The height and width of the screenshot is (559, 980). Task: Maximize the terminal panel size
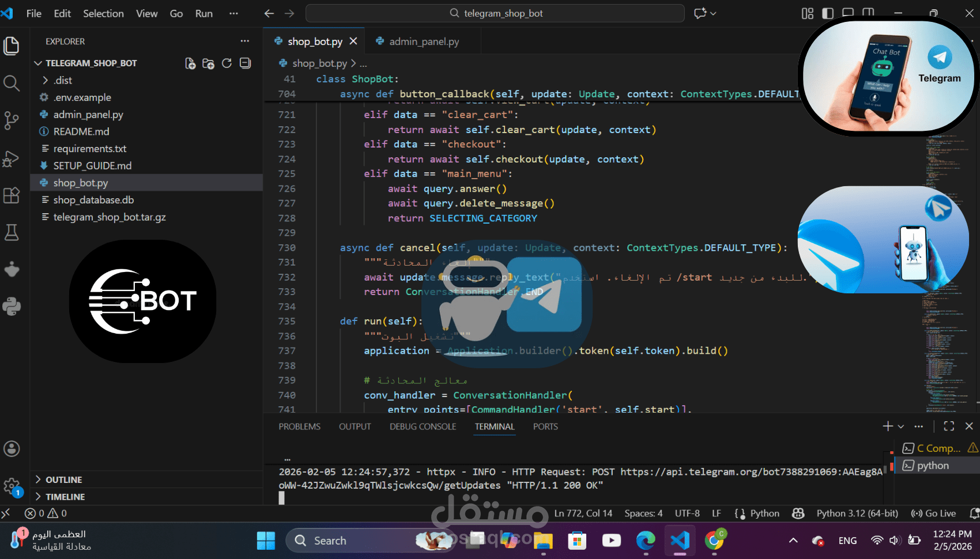(x=949, y=426)
